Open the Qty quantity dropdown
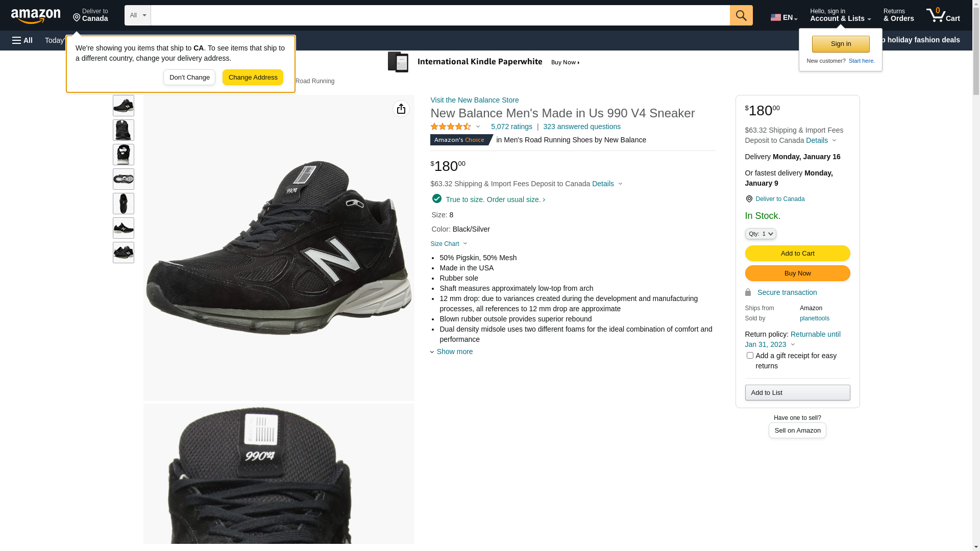 point(761,234)
